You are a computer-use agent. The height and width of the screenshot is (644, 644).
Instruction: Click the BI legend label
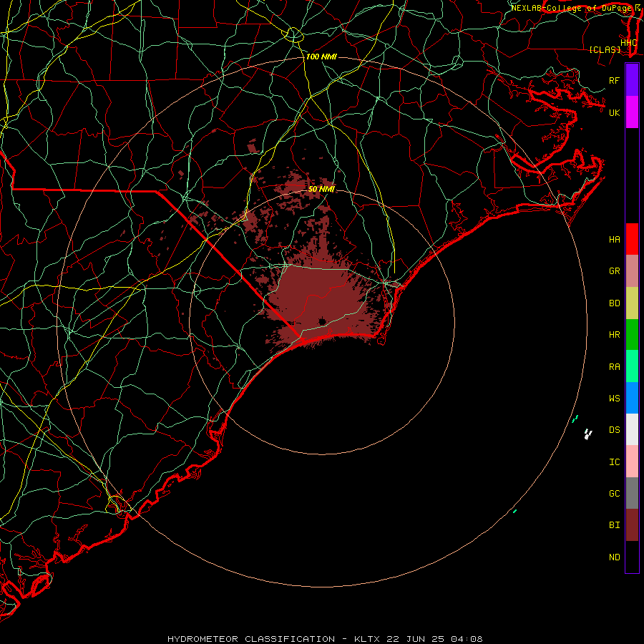coord(614,525)
